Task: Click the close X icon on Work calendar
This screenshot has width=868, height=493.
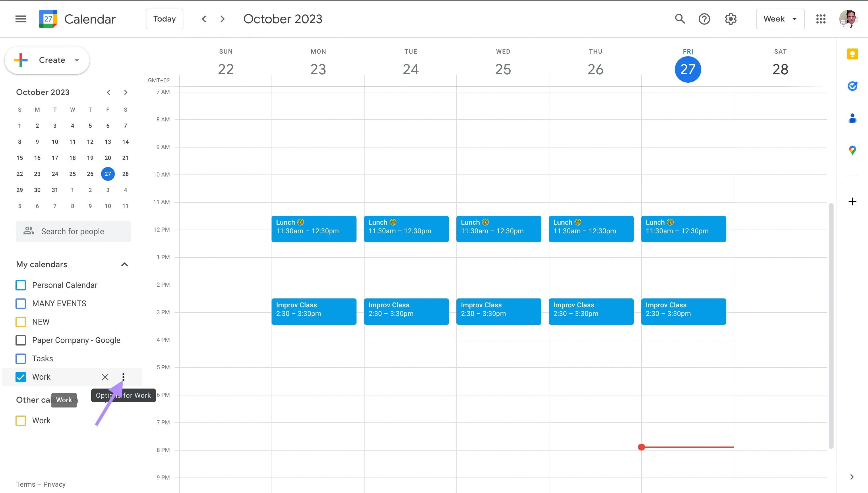Action: pos(105,377)
